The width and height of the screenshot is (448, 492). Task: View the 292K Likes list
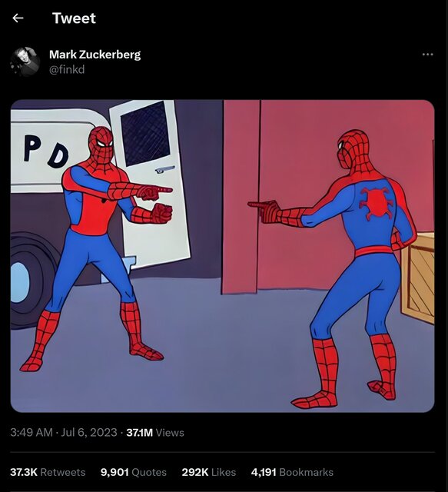(x=208, y=472)
